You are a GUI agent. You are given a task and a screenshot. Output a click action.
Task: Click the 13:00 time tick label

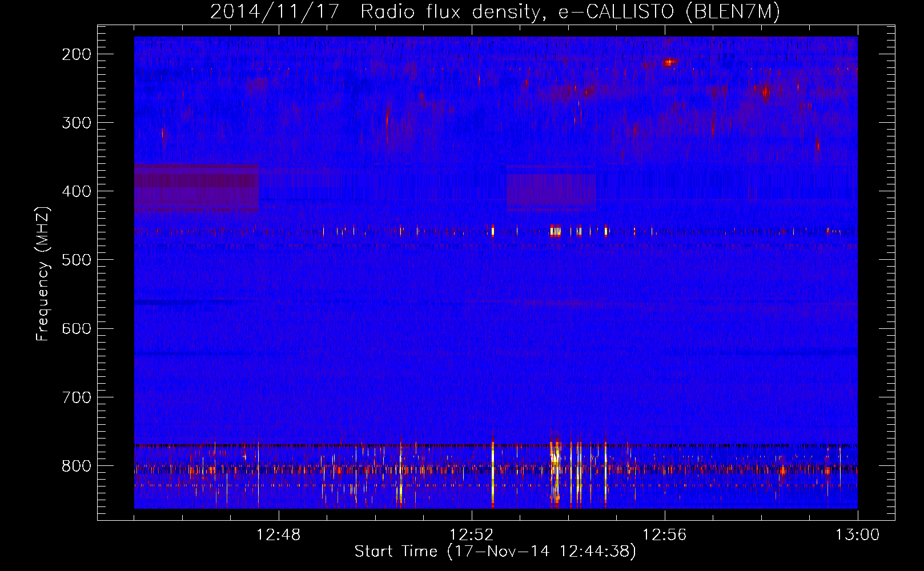pos(858,535)
